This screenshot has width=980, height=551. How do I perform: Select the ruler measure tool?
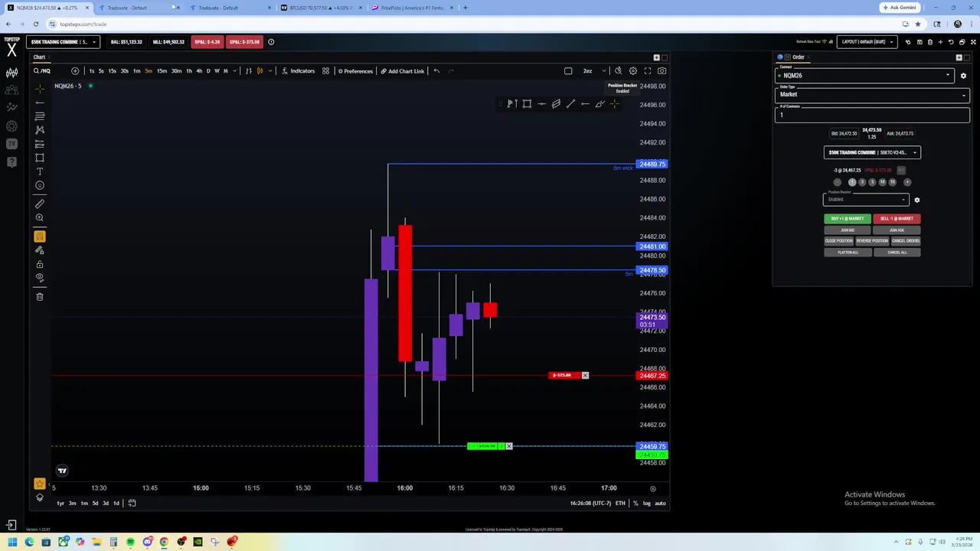(x=40, y=204)
